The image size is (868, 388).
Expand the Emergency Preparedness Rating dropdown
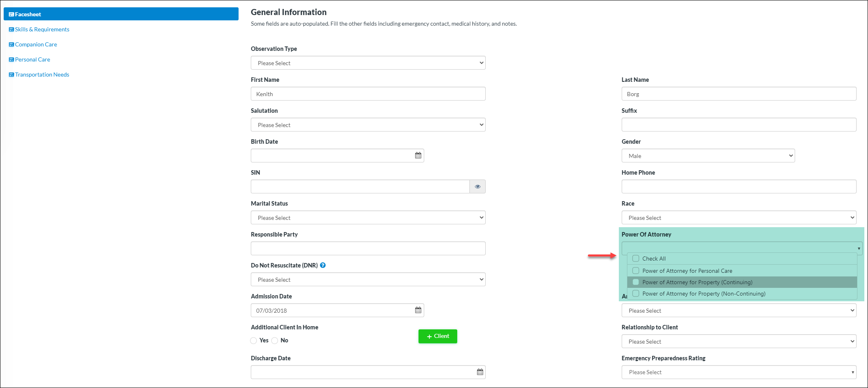[x=739, y=372]
